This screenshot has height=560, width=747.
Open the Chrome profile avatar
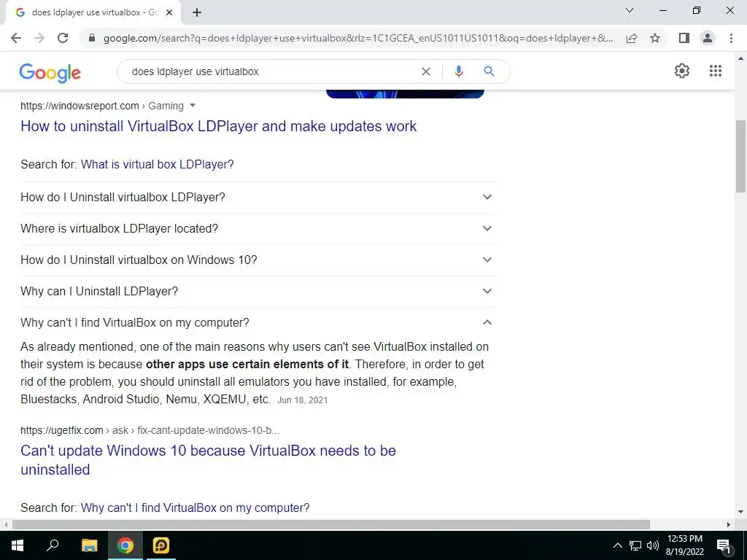click(708, 38)
